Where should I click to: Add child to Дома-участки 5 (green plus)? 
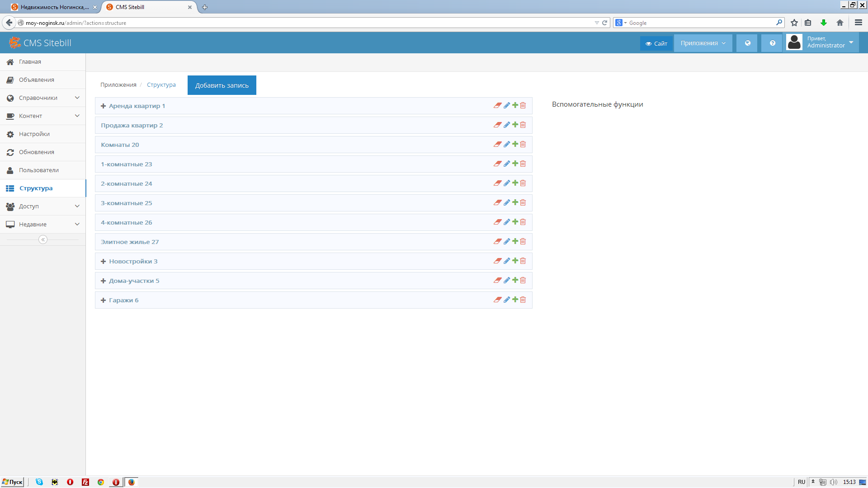(515, 280)
